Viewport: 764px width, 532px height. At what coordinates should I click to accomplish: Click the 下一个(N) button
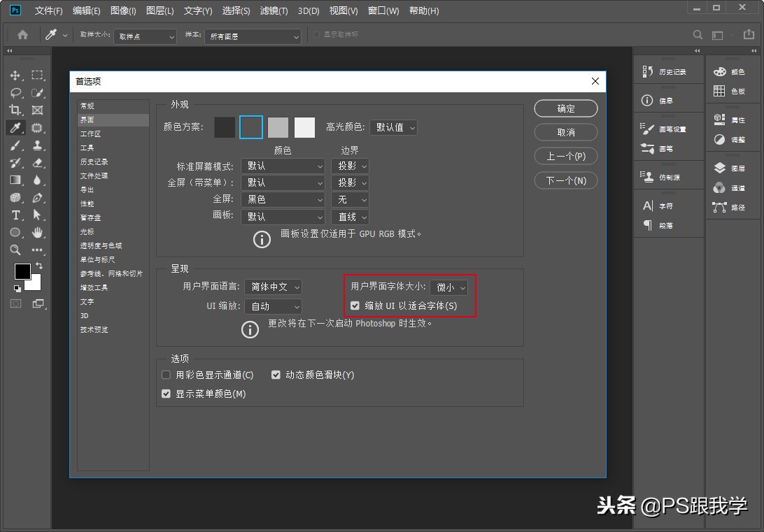(x=565, y=180)
